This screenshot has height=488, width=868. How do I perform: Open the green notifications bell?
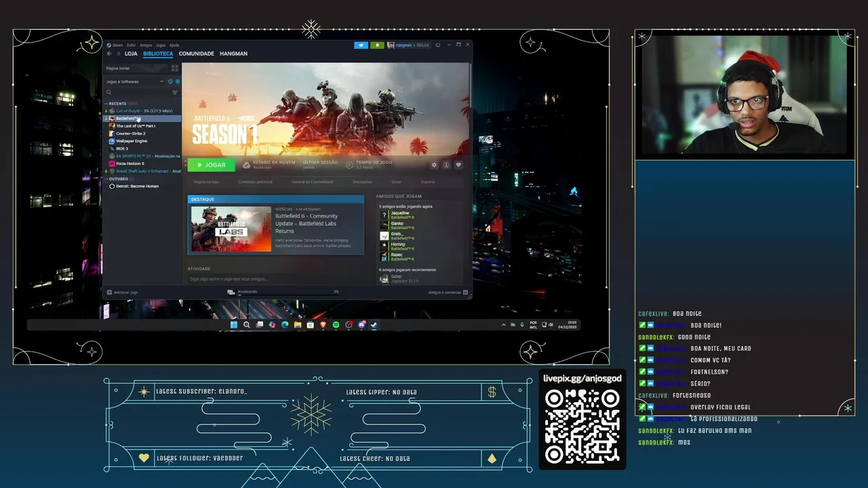click(376, 45)
